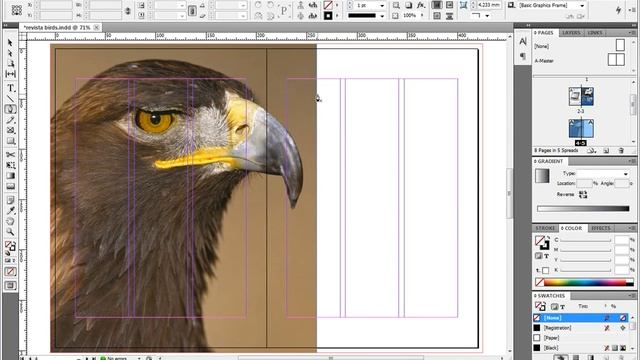
Task: Switch to the Layers tab
Action: pyautogui.click(x=571, y=33)
